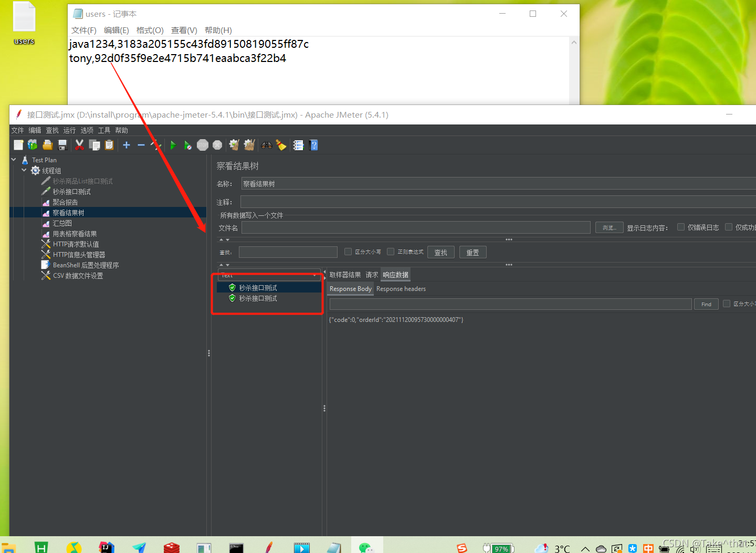
Task: Switch to the 取样器结果 tab
Action: [345, 275]
